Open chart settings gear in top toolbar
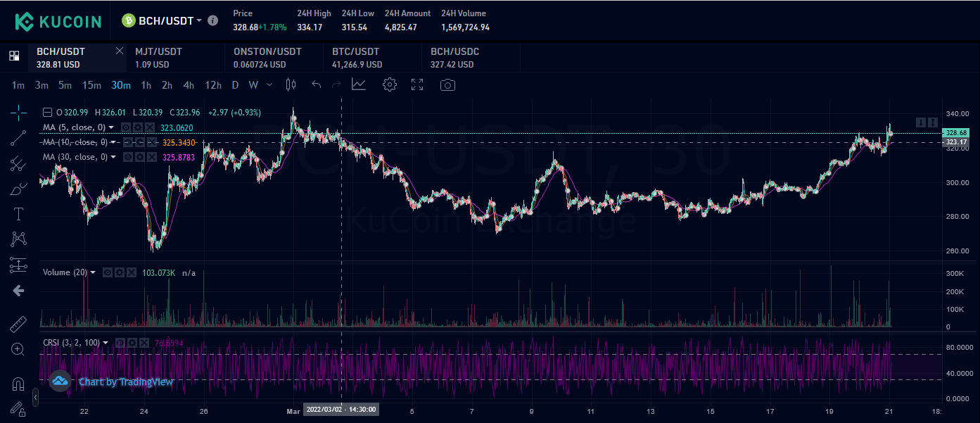Screen dimensions: 980x423 (x=389, y=84)
